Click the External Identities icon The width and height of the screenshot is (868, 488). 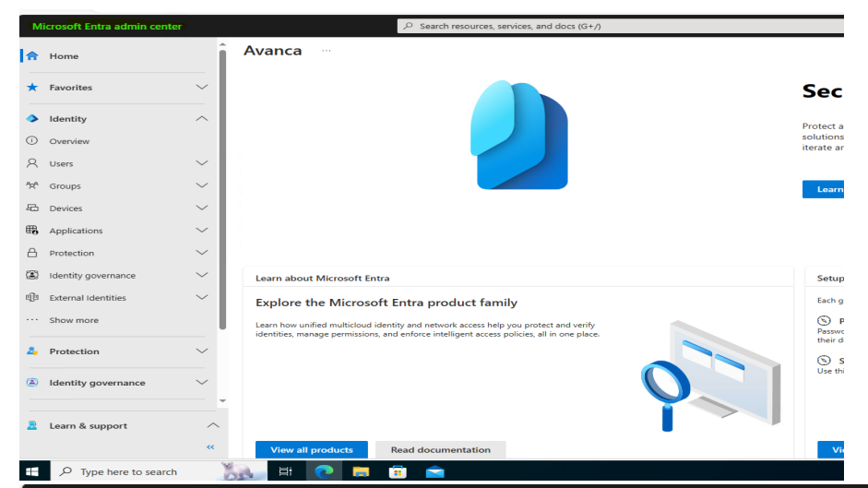coord(32,297)
